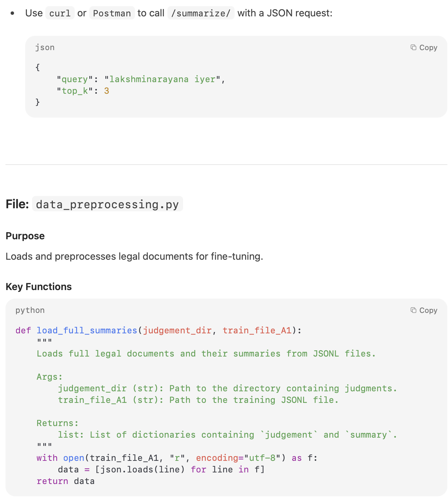Click the bullet marker next to the curl instruction
Screen dimensions: 448x499
pyautogui.click(x=13, y=13)
